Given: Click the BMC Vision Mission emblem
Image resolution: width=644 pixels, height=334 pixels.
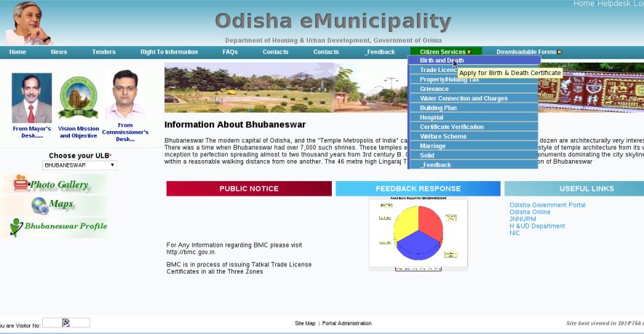Looking at the screenshot, I should click(78, 98).
